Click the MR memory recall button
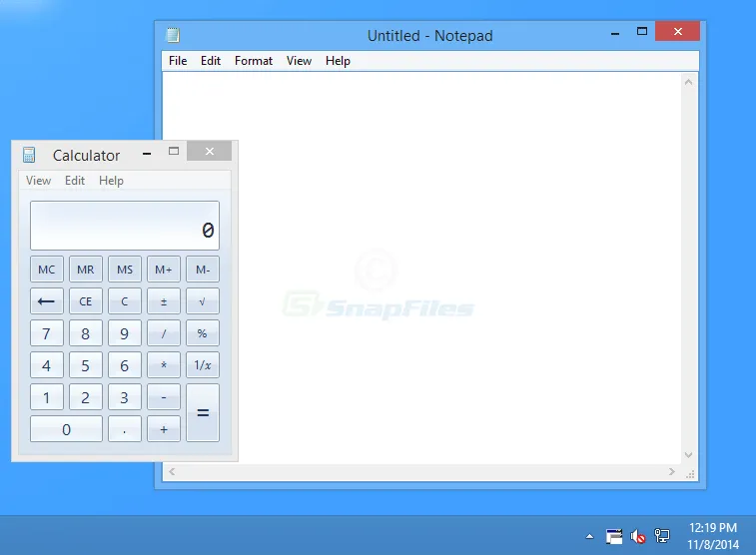The width and height of the screenshot is (756, 555). [86, 270]
